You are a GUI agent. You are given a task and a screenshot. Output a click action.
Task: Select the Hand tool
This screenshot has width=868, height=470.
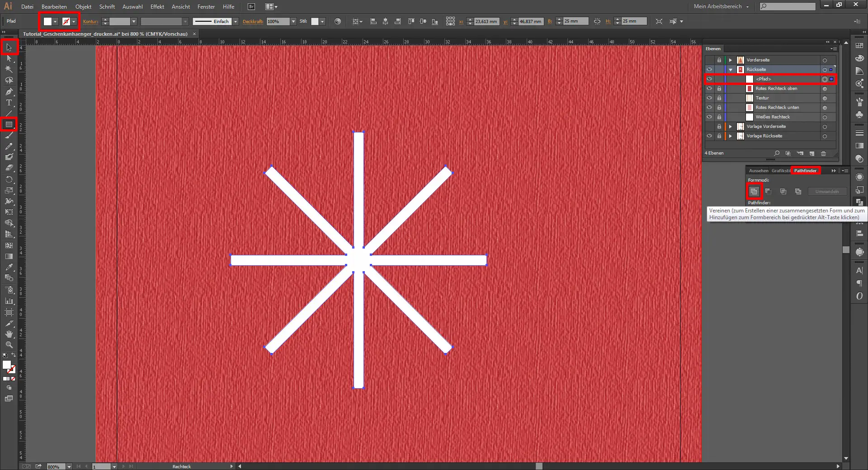[9, 334]
